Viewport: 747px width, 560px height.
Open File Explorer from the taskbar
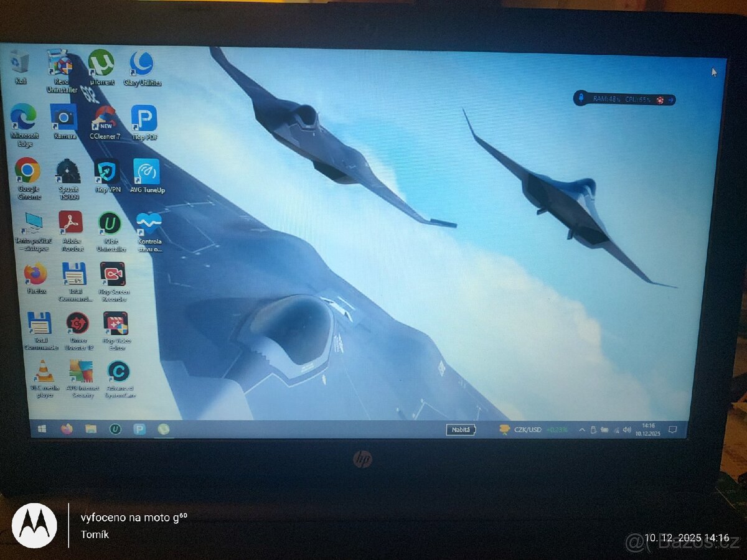point(91,429)
